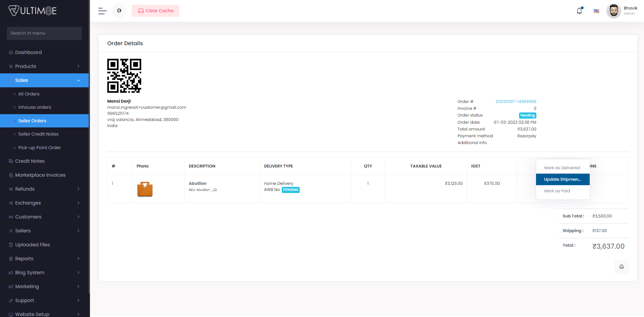
Task: Click the Support link icon in sidebar
Action: (x=11, y=300)
